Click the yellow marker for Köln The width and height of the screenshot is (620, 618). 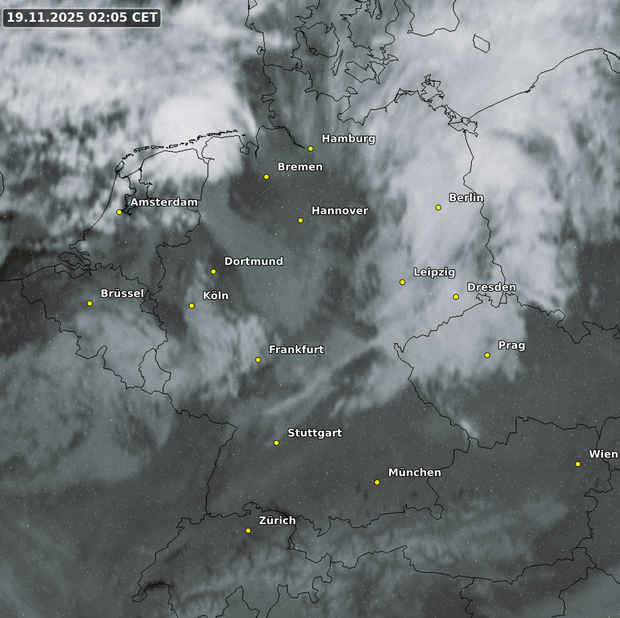tap(192, 306)
